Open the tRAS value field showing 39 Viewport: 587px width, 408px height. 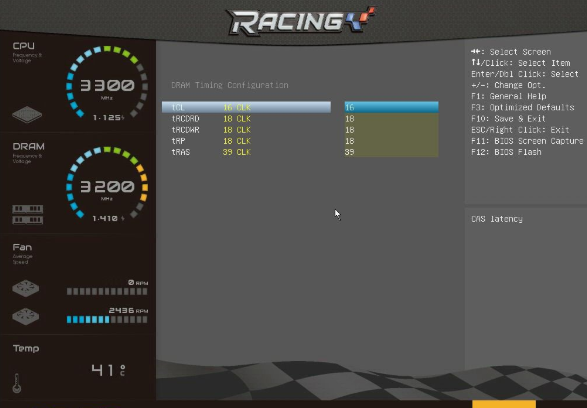coord(391,152)
